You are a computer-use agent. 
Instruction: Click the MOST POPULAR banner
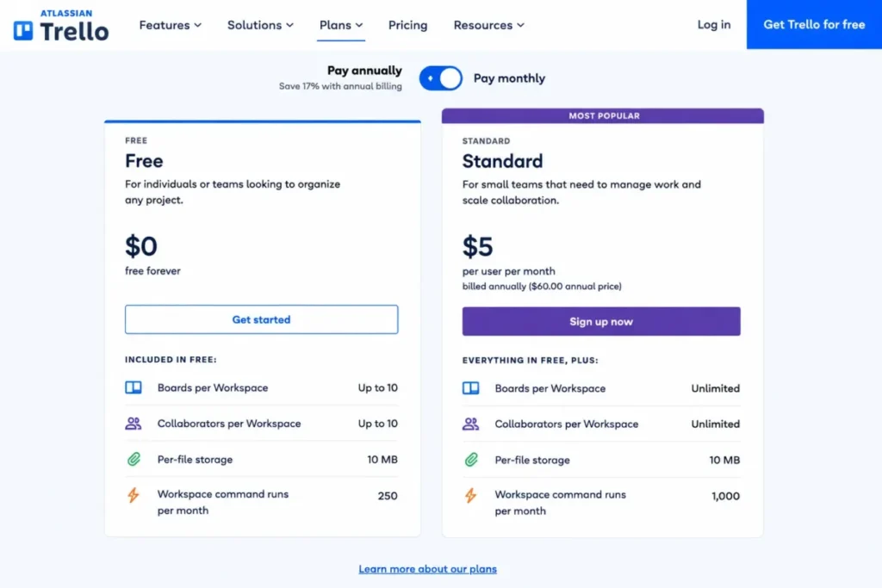603,116
